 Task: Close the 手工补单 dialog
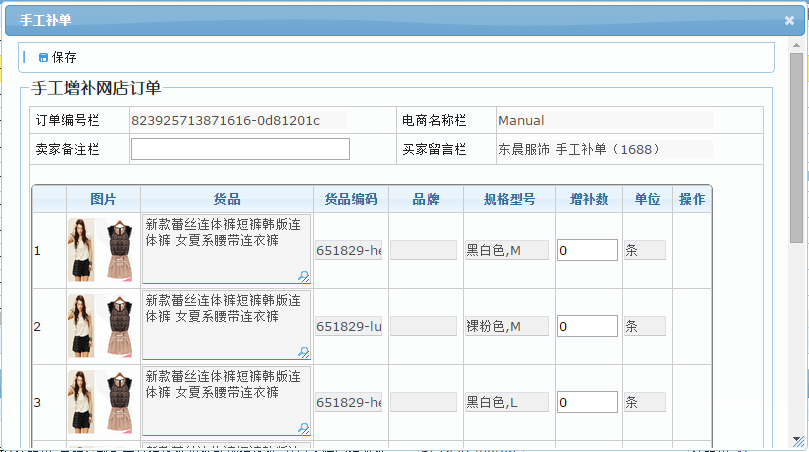tap(788, 20)
